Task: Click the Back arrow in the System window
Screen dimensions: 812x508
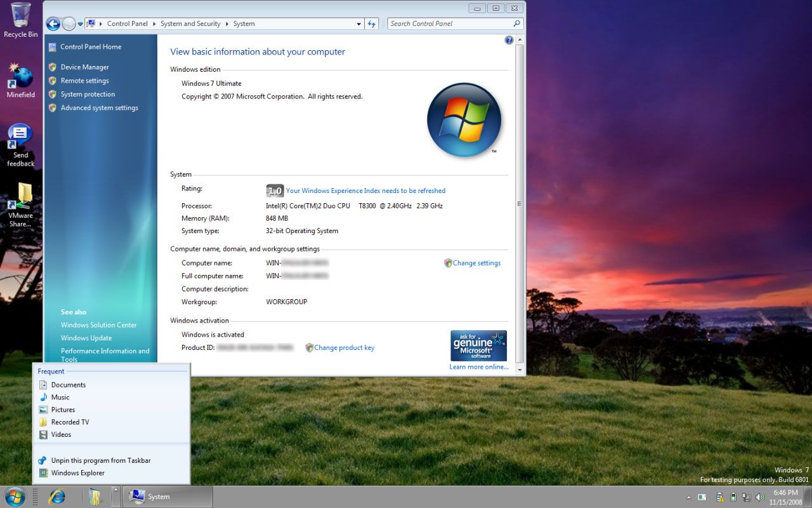Action: click(53, 24)
